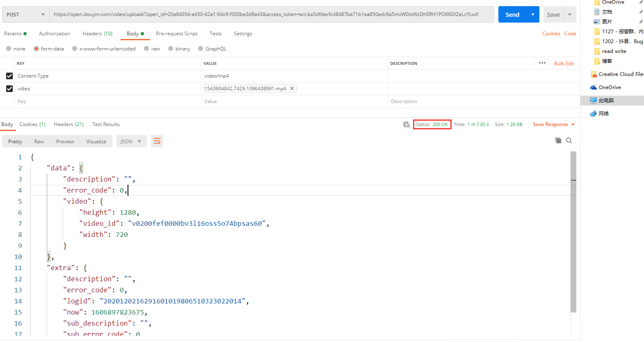Uncheck the Content-Type row checkbox
This screenshot has height=342, width=644.
[9, 76]
